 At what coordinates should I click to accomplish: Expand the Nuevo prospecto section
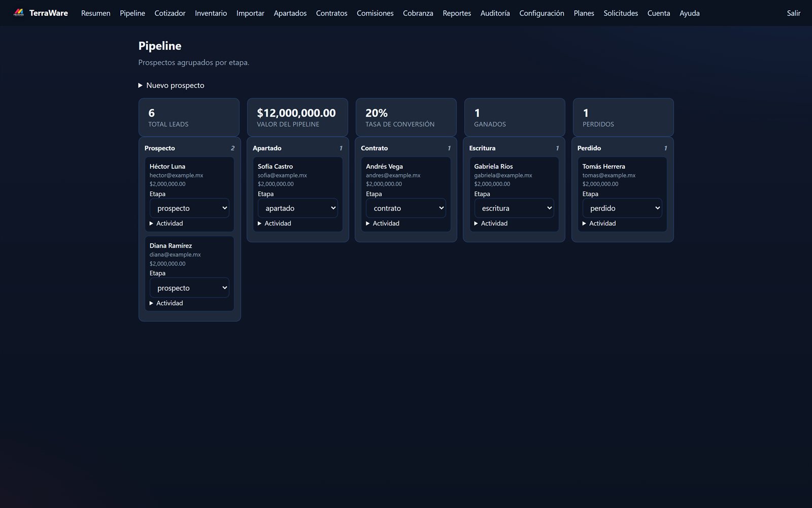tap(172, 85)
